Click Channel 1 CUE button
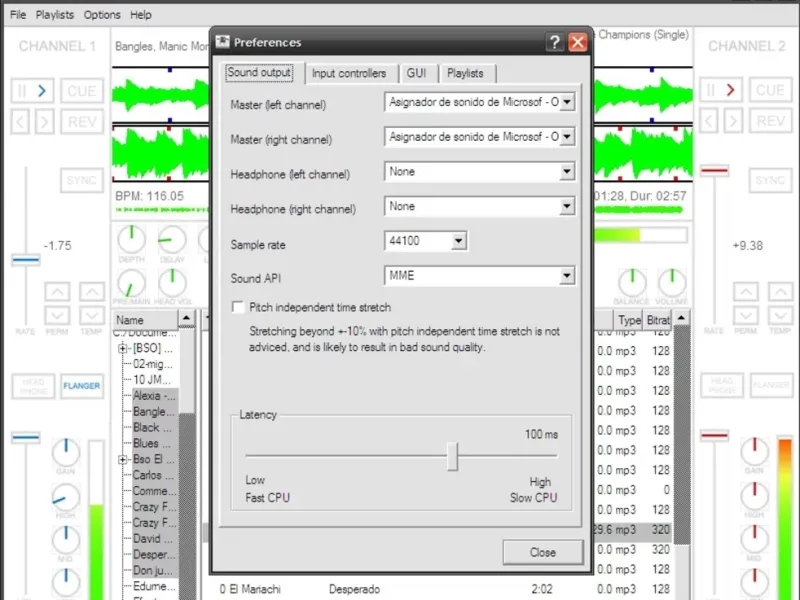800x600 pixels. click(82, 91)
